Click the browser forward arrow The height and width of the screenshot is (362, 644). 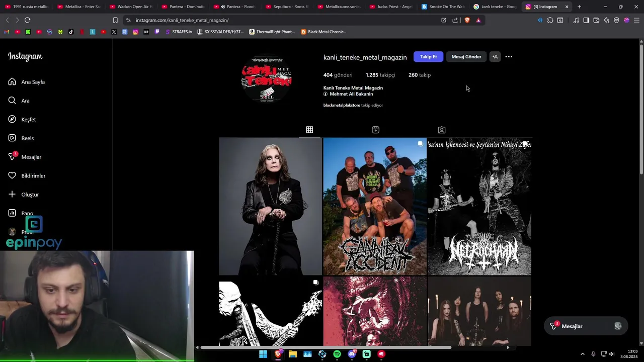coord(17,20)
